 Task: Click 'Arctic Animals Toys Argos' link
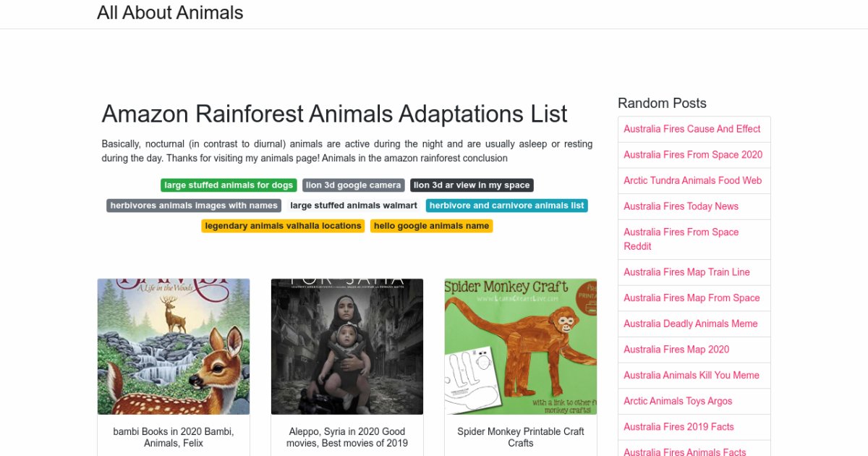678,401
